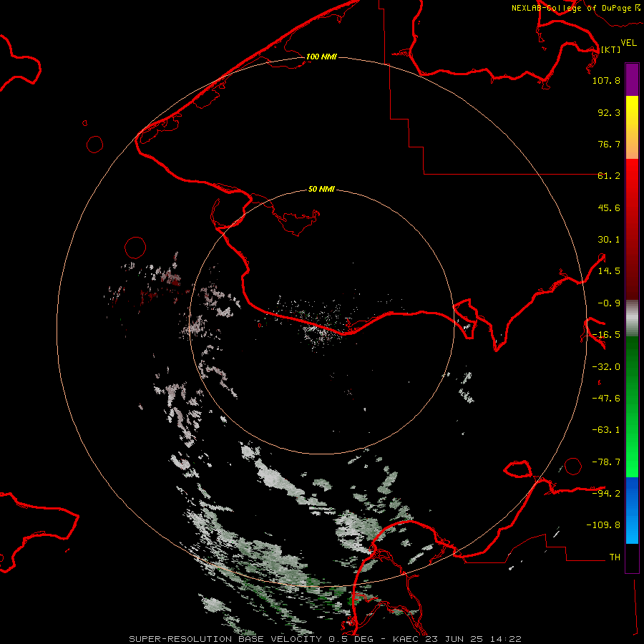The height and width of the screenshot is (644, 644).
Task: Click the -16.5 value on the velocity scale
Action: point(606,335)
